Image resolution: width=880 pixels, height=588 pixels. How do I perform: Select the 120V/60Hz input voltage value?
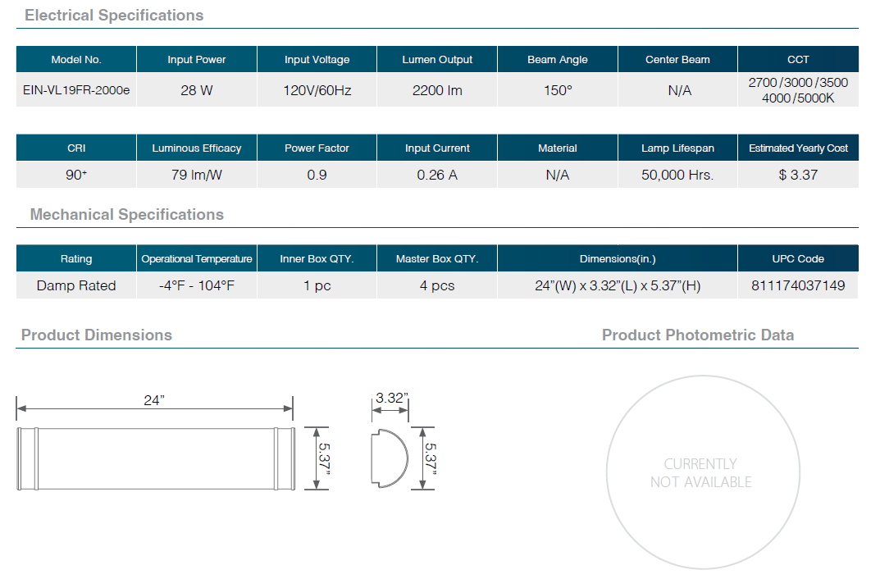click(317, 90)
